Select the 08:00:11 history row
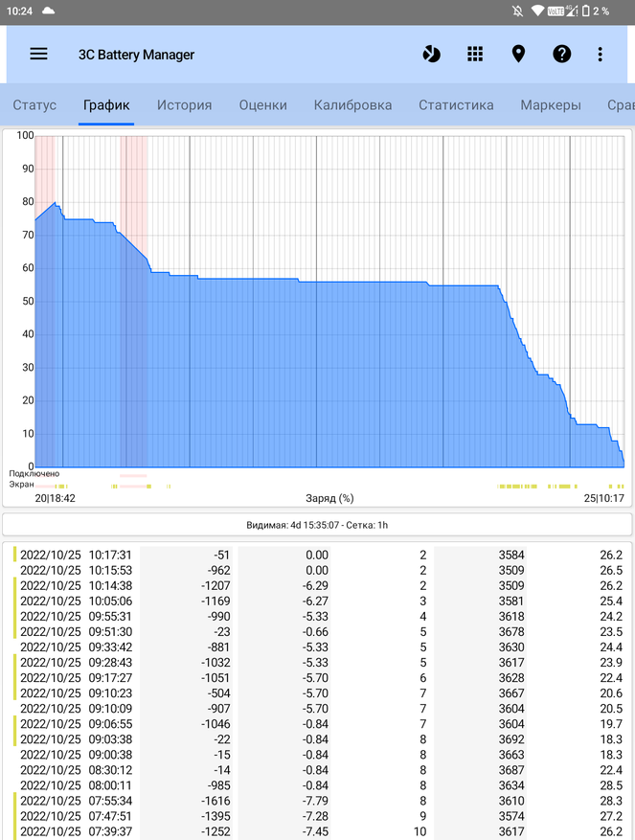The height and width of the screenshot is (840, 635). pos(318,785)
